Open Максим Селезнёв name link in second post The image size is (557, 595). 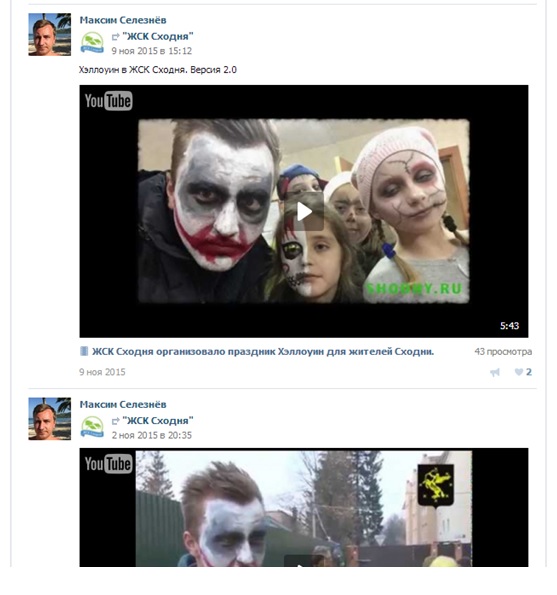tap(123, 405)
